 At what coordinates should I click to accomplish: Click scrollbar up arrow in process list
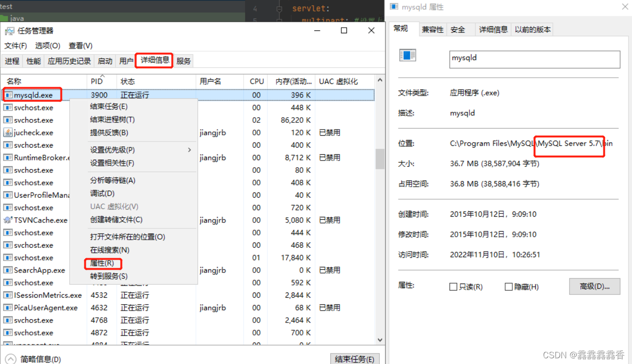[x=380, y=80]
